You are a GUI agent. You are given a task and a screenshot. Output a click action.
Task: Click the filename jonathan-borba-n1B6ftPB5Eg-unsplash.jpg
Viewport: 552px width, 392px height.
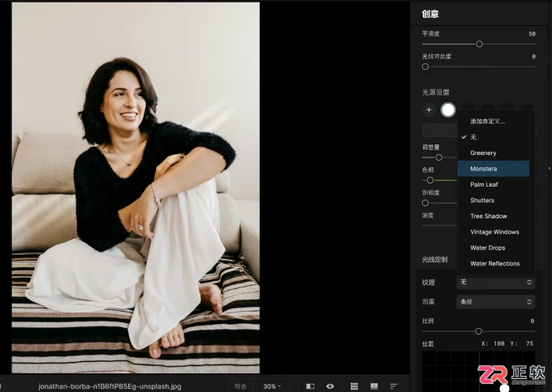click(110, 386)
